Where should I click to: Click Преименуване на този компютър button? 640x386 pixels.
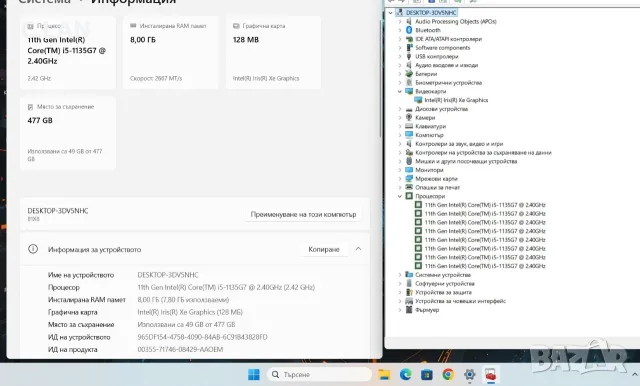click(303, 214)
